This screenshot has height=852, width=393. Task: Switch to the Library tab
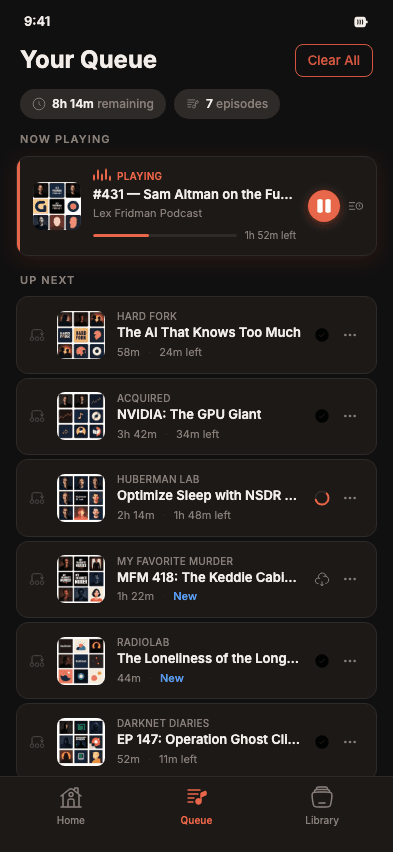click(x=322, y=806)
